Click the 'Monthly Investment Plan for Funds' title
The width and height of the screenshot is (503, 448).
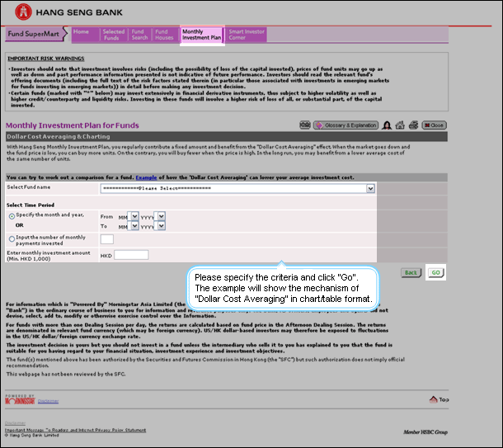click(73, 125)
